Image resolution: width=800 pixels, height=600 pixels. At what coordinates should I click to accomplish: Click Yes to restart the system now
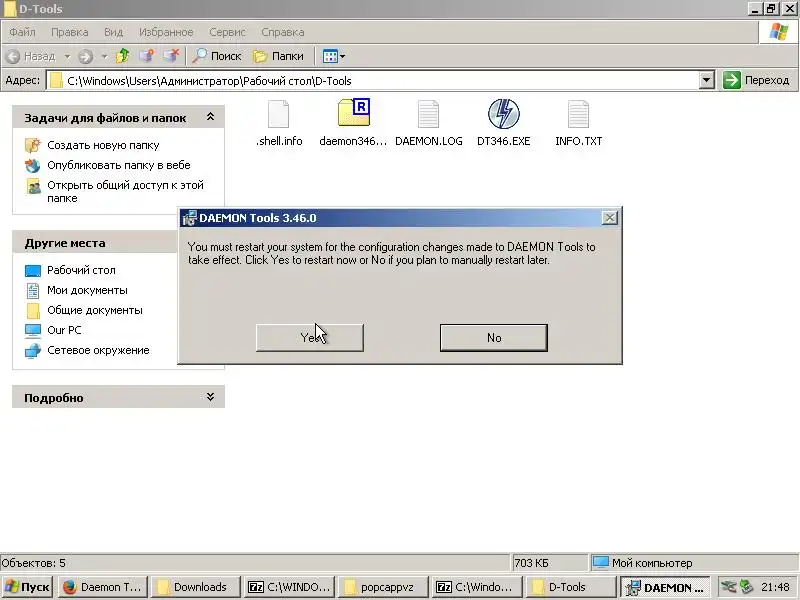[310, 337]
